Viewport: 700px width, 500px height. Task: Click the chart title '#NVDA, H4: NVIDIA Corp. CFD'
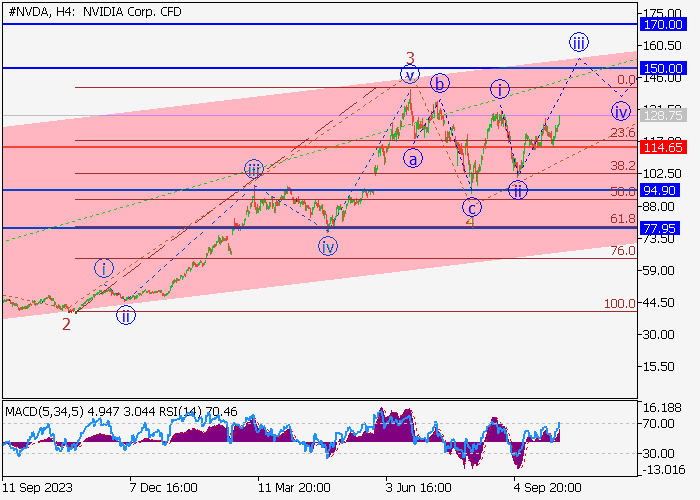(x=95, y=12)
